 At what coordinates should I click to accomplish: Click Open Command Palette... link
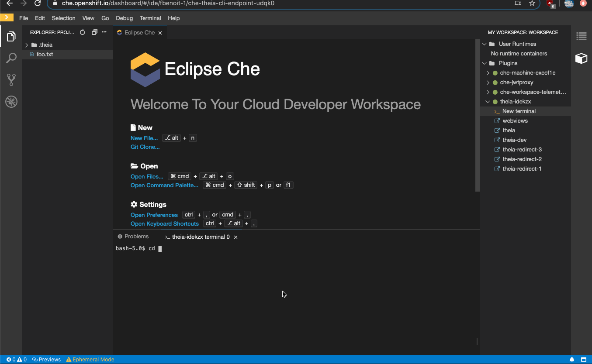pyautogui.click(x=164, y=185)
